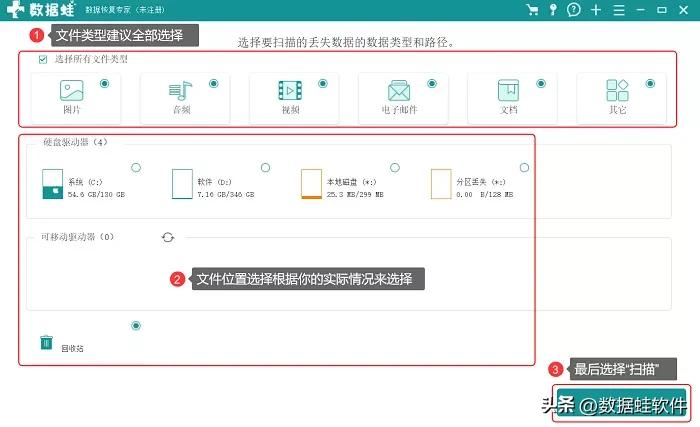Viewport: 700px width, 427px height.
Task: Click the 电子邮件 email envelope icon
Action: pyautogui.click(x=399, y=93)
